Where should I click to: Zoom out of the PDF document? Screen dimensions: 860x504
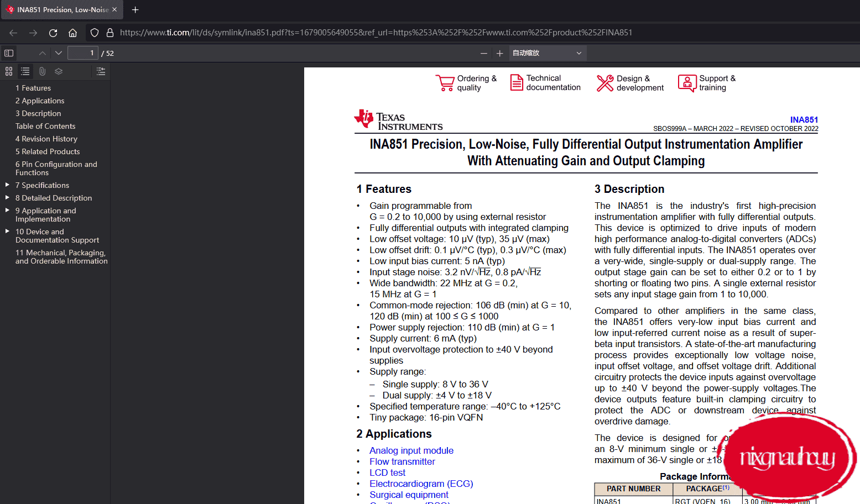(x=484, y=53)
